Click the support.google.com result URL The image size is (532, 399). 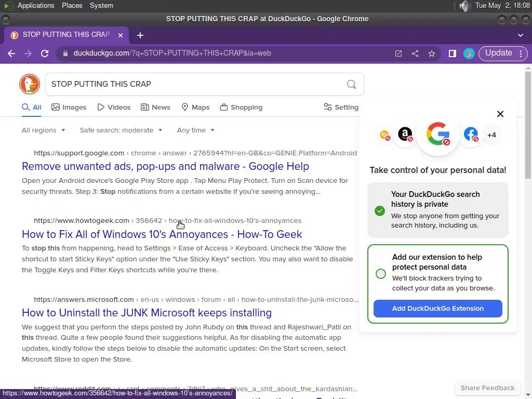click(x=195, y=153)
